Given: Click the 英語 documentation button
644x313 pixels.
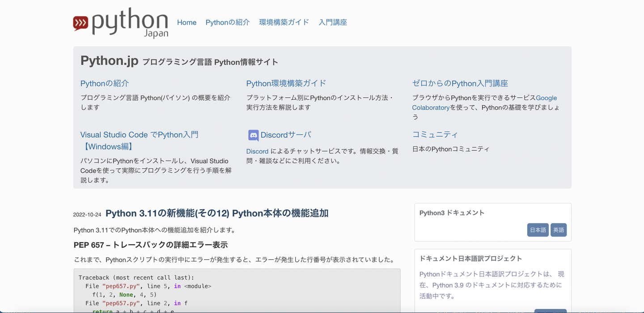Looking at the screenshot, I should [559, 230].
